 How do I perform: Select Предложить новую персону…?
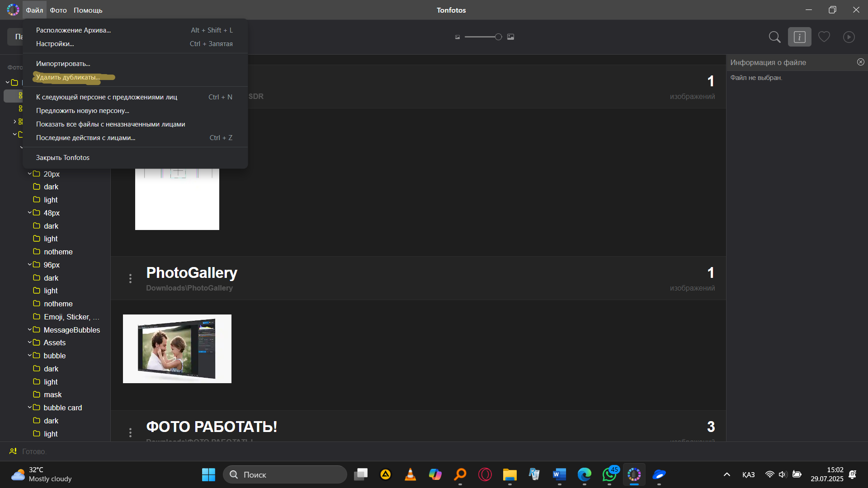point(135,111)
